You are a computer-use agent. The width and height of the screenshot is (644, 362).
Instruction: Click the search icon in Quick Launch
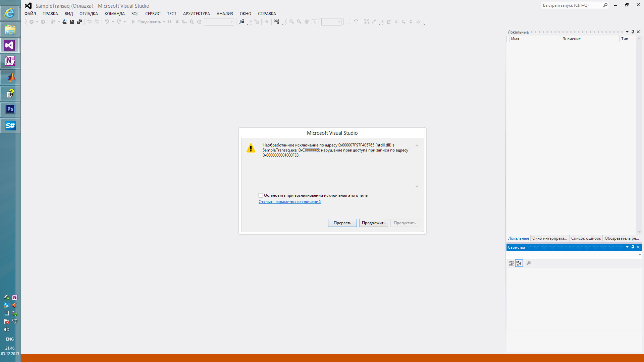(605, 5)
